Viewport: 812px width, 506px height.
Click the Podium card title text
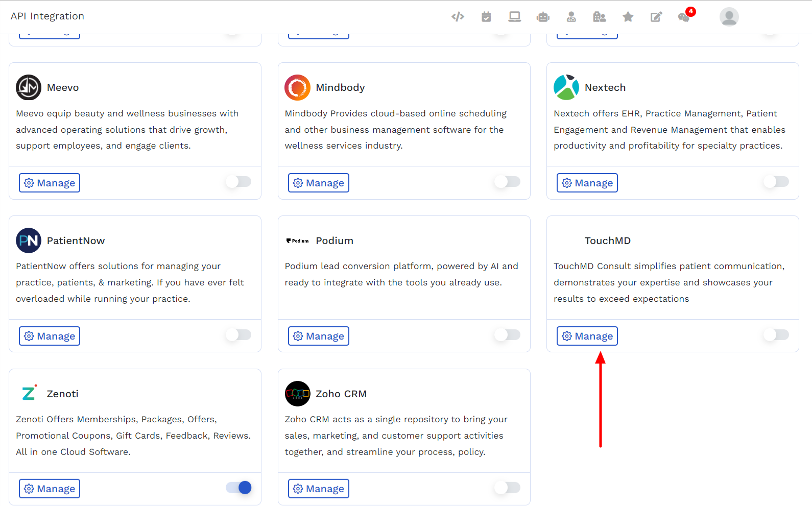tap(335, 241)
